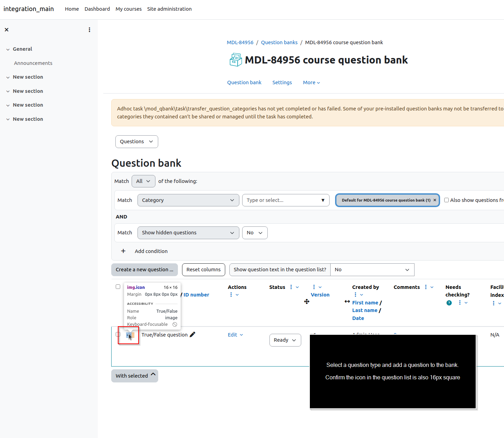This screenshot has height=438, width=504.
Task: Click the column resize handle arrow icon
Action: (x=347, y=302)
